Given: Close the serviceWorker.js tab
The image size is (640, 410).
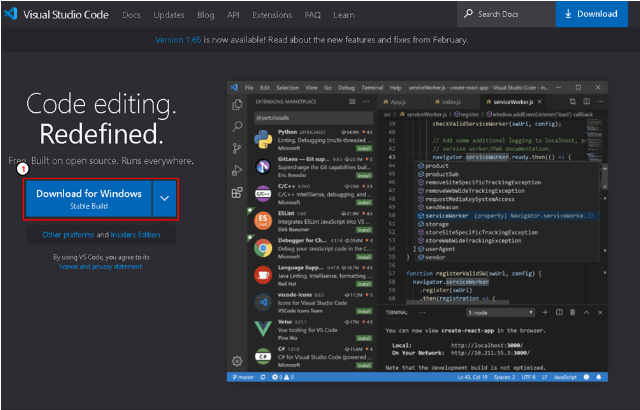Looking at the screenshot, I should (x=540, y=102).
